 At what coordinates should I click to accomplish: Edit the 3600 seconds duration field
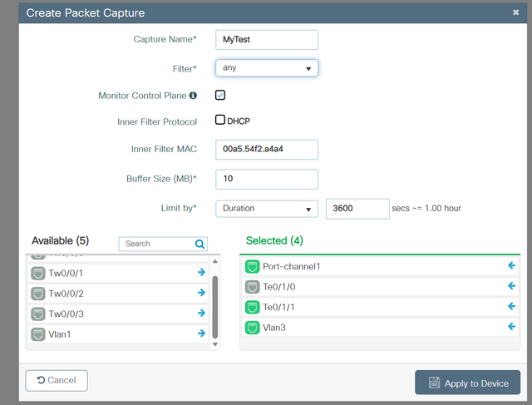point(357,209)
